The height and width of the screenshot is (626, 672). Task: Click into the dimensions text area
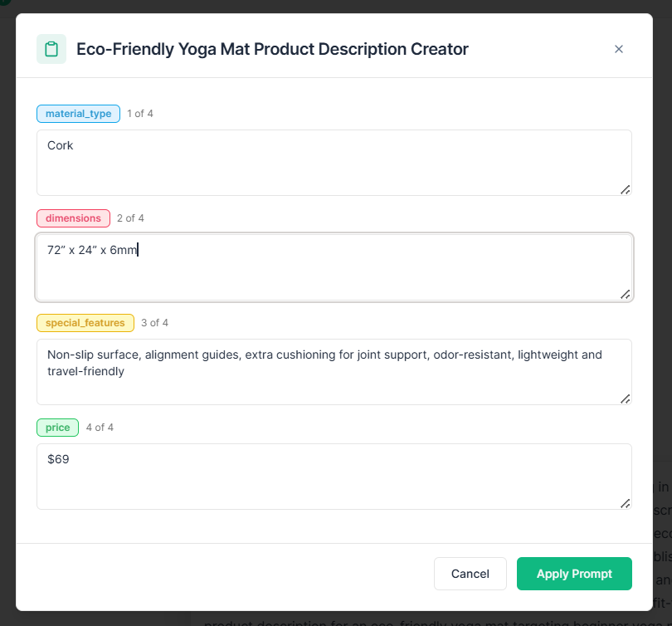click(334, 267)
